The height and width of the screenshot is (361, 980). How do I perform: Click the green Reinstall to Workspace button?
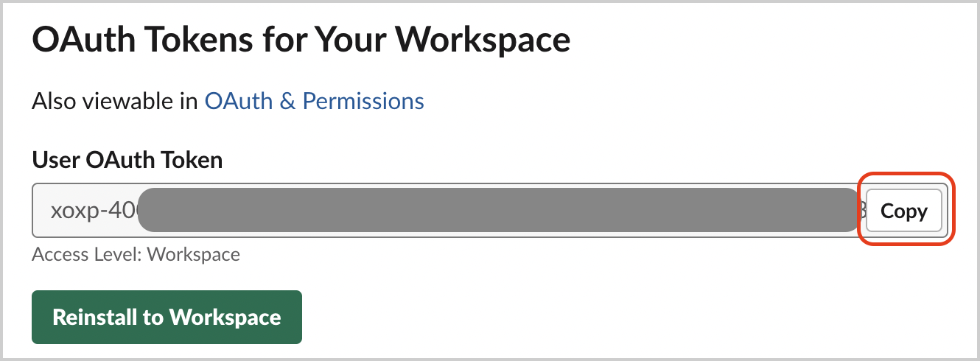point(167,317)
